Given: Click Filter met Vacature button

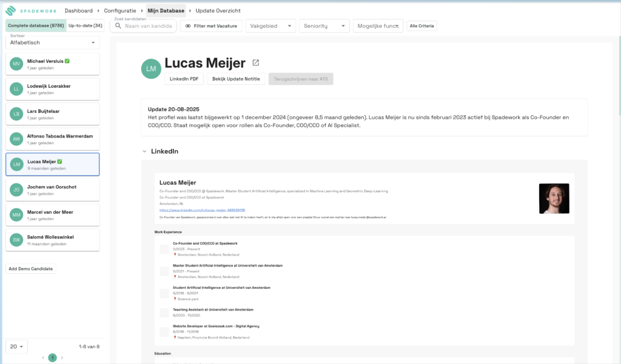Looking at the screenshot, I should [x=211, y=25].
